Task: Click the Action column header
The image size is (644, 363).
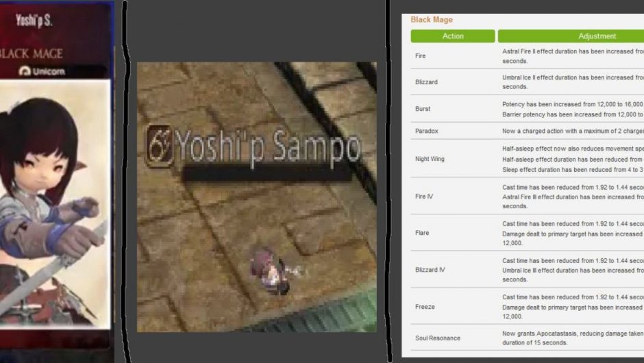Action: click(x=453, y=36)
